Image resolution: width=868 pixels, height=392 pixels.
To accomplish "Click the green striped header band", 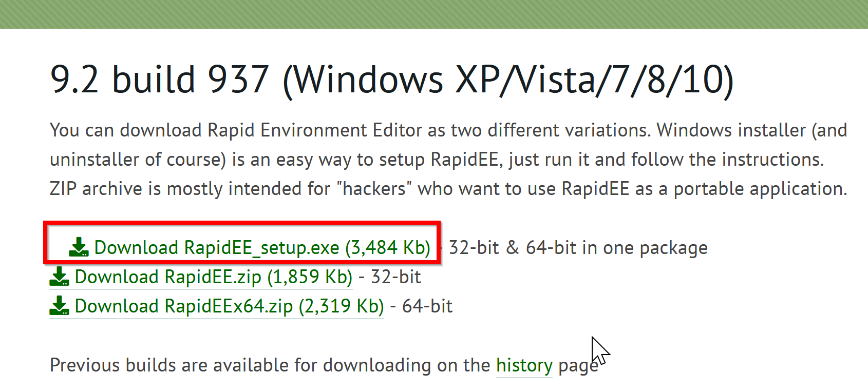I will click(x=434, y=14).
